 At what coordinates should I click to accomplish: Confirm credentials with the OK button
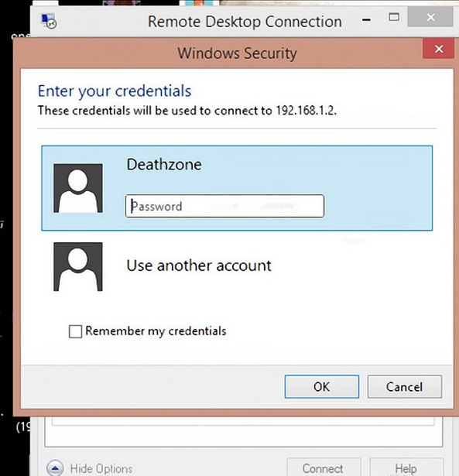[x=322, y=387]
